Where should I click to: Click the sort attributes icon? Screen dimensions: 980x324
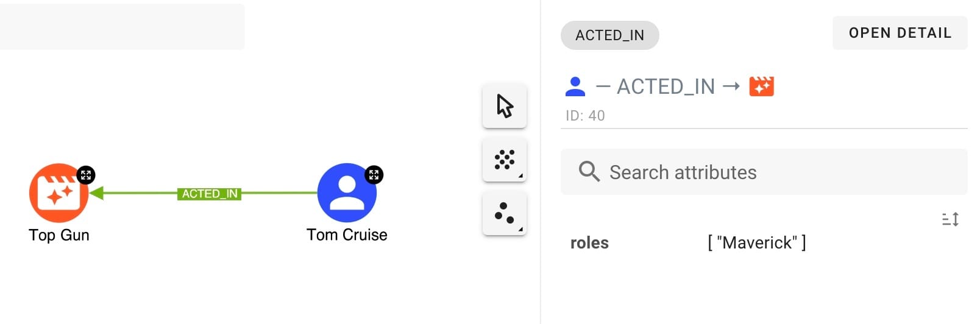click(950, 219)
